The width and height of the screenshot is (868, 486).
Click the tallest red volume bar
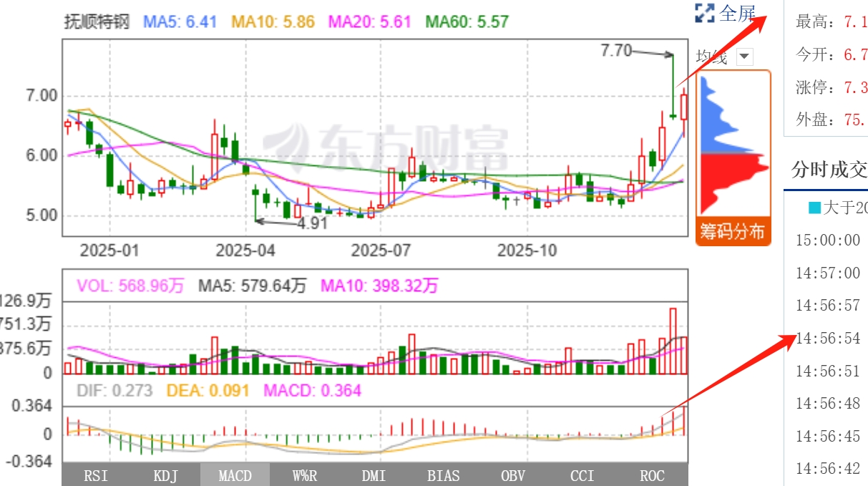point(673,341)
